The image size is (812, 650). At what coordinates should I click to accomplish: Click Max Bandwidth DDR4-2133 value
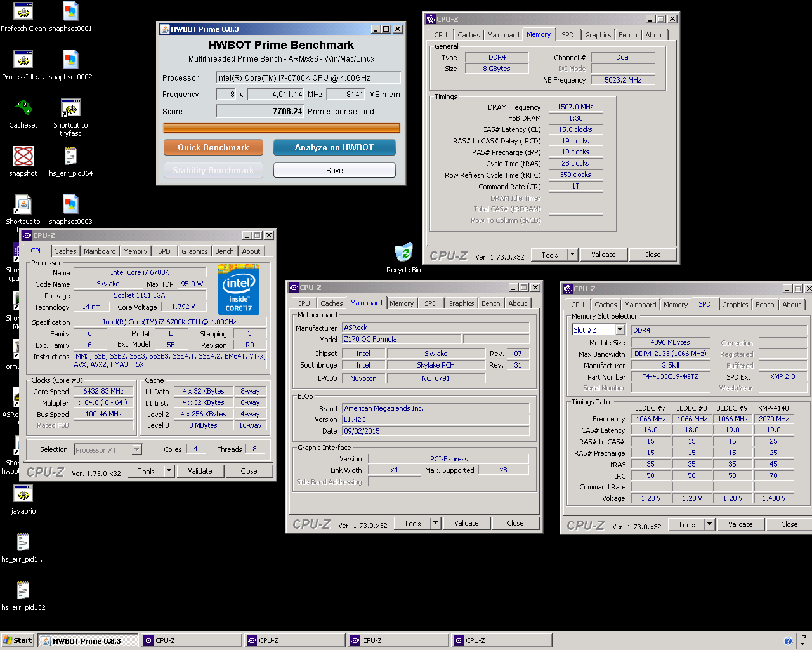click(x=670, y=354)
